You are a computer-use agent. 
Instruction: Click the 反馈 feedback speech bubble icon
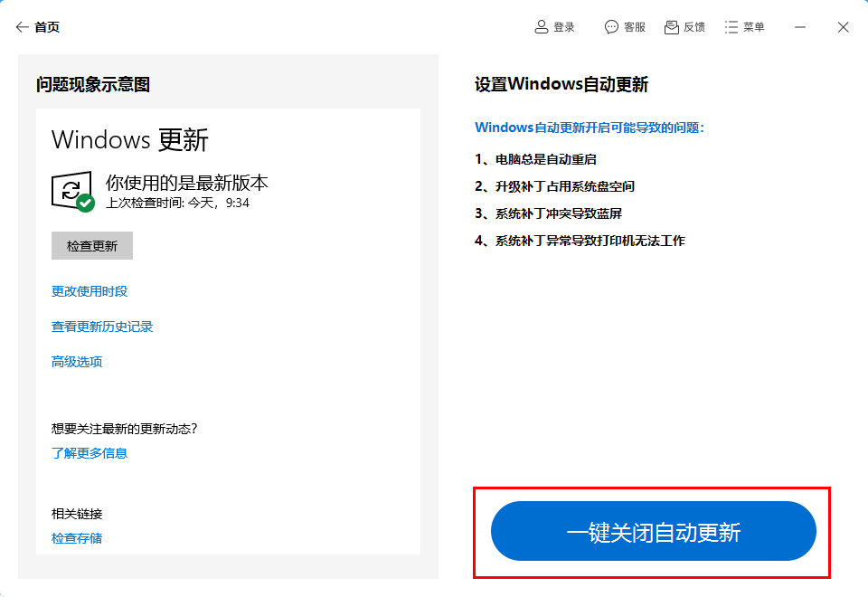pos(670,26)
